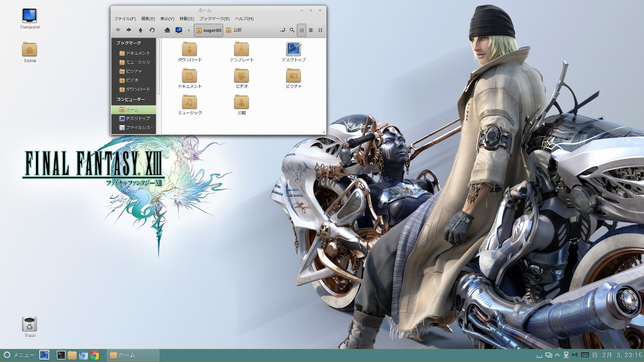Viewport: 644px width, 362px height.
Task: Switch to icon view
Action: click(x=302, y=30)
